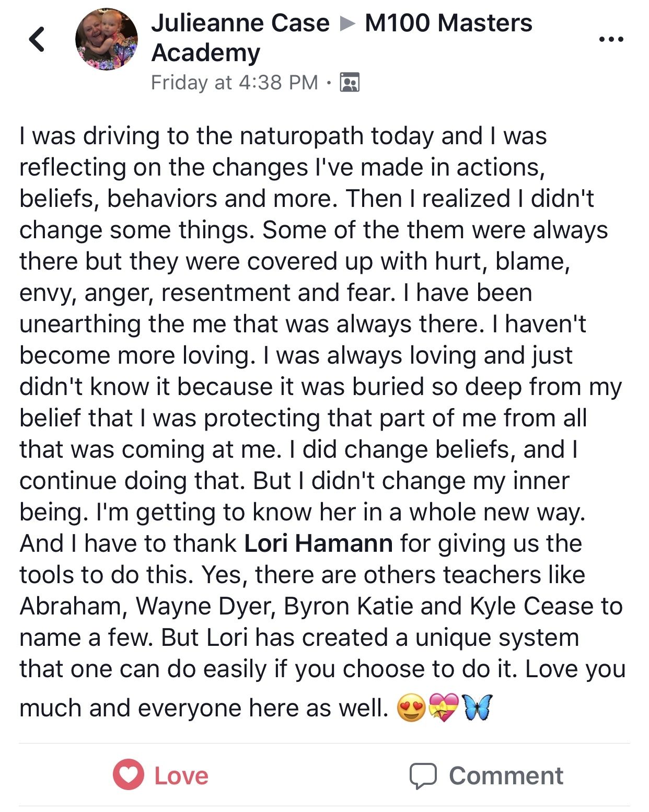
Task: Click the heart-eyes emoji
Action: [x=411, y=708]
